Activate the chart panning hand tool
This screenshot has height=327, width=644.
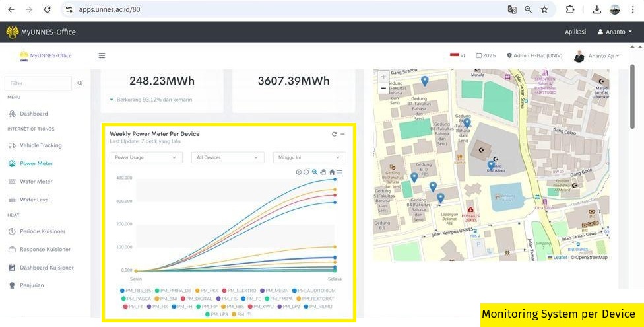coord(323,172)
